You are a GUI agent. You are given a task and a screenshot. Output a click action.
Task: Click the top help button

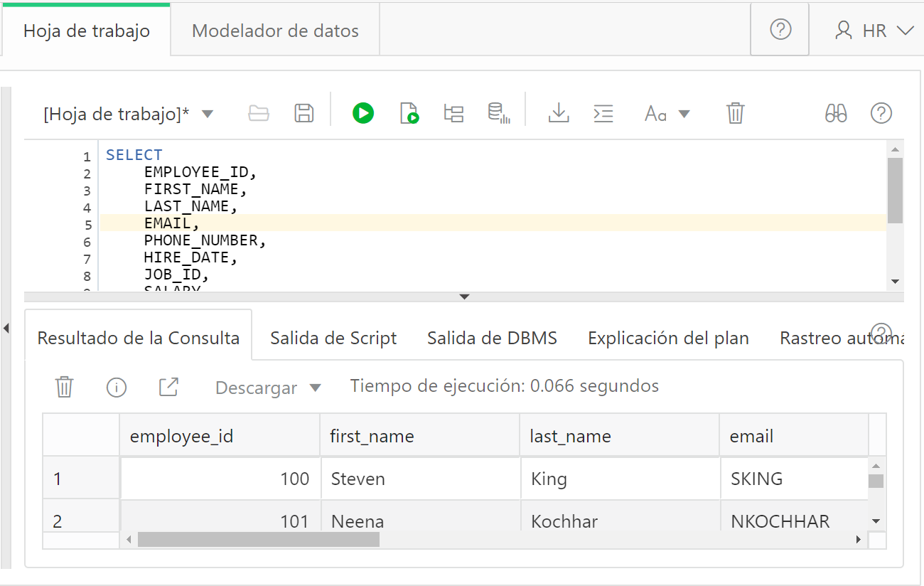coord(780,29)
